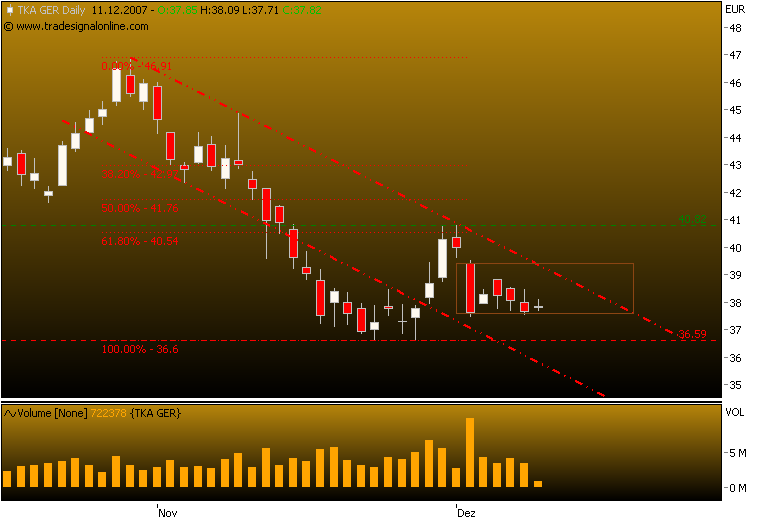Image resolution: width=769 pixels, height=520 pixels.
Task: Click the Volume indicator wave icon
Action: [9, 414]
